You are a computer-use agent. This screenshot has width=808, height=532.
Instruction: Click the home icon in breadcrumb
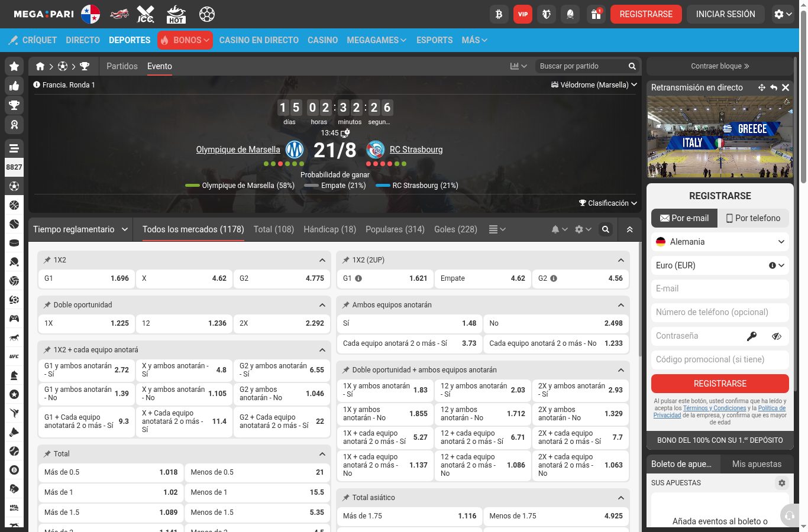tap(40, 66)
